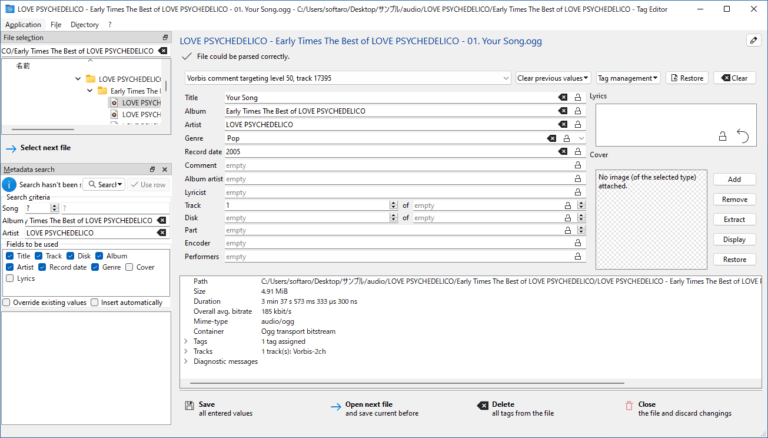Clear the Artist search criteria field
Image resolution: width=768 pixels, height=438 pixels.
click(x=161, y=233)
